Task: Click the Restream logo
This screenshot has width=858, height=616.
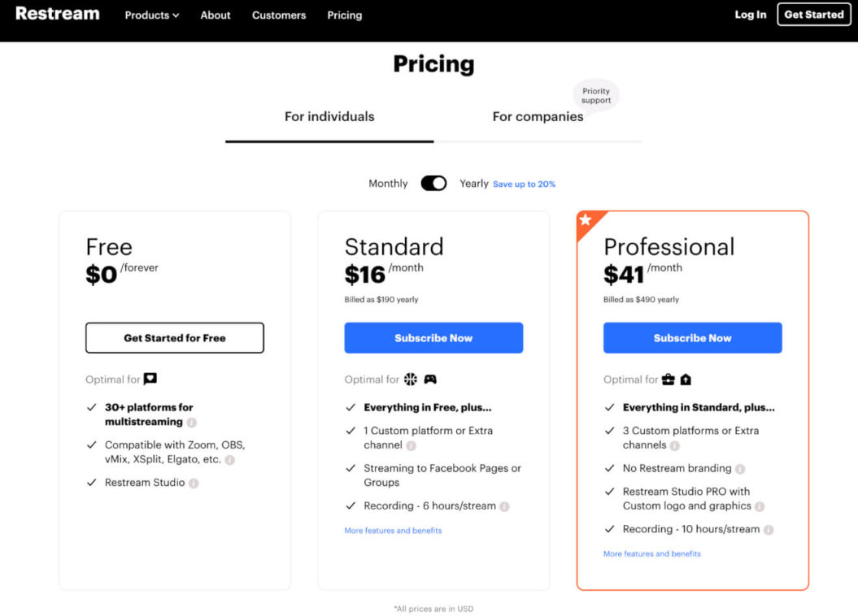Action: [58, 14]
